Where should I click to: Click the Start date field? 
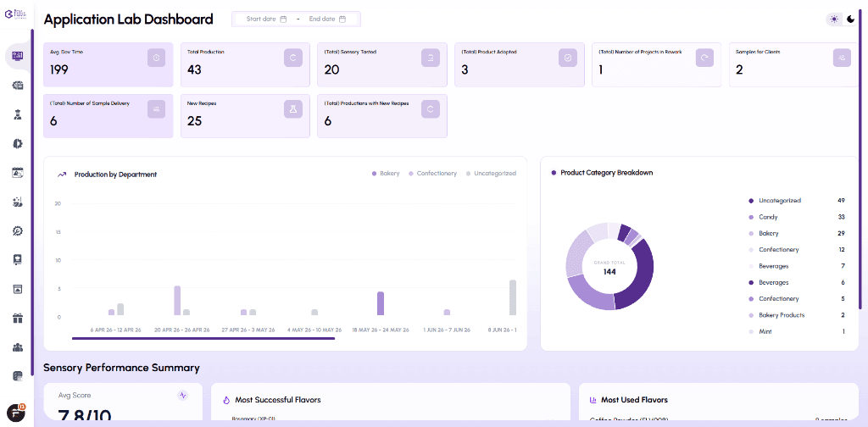tap(266, 19)
